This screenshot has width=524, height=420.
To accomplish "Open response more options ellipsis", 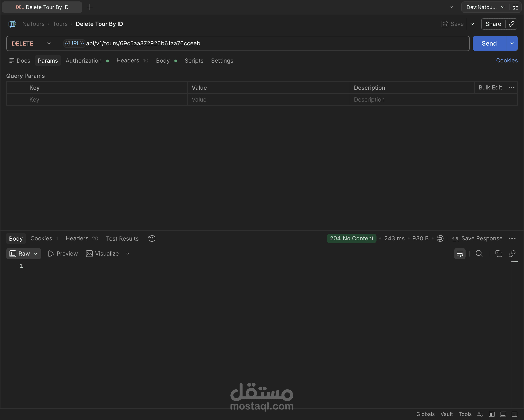I will (x=512, y=238).
